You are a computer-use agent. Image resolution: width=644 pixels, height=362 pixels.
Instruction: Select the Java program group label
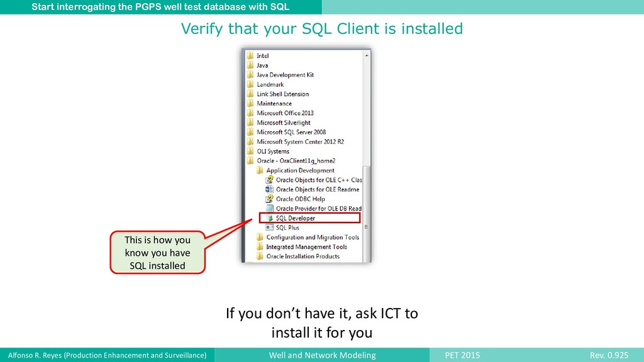(262, 65)
